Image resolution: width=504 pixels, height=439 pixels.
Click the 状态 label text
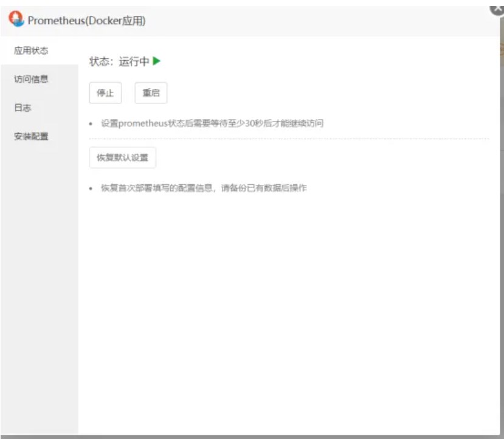coord(99,61)
